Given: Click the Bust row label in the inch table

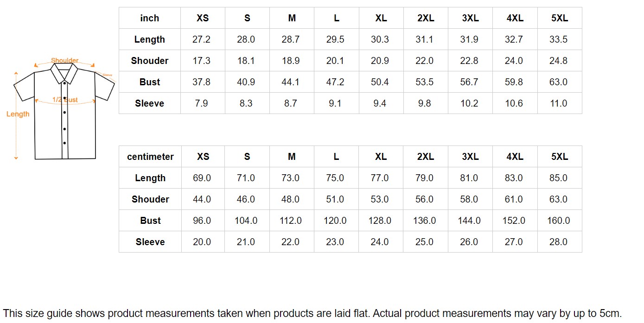Looking at the screenshot, I should (x=149, y=82).
